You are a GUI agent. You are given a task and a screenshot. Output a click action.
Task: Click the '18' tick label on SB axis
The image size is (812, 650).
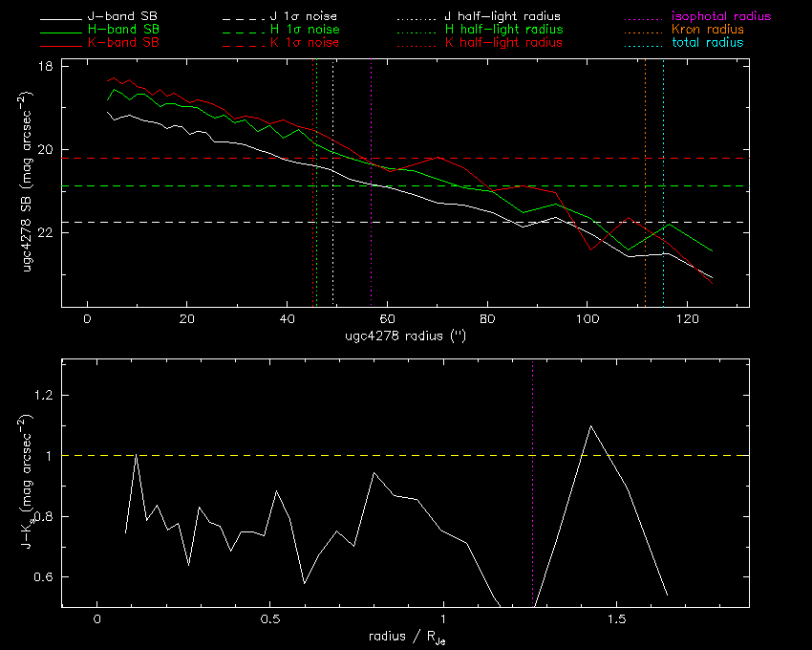click(46, 66)
